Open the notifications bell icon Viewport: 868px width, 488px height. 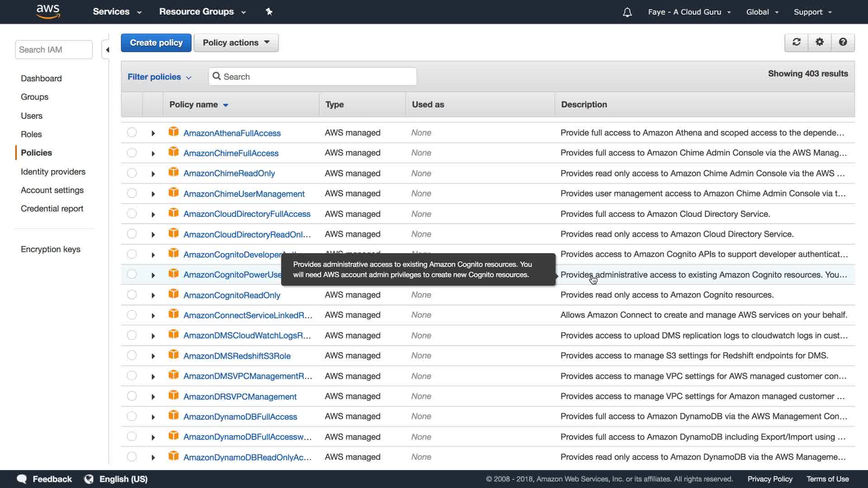pos(627,12)
